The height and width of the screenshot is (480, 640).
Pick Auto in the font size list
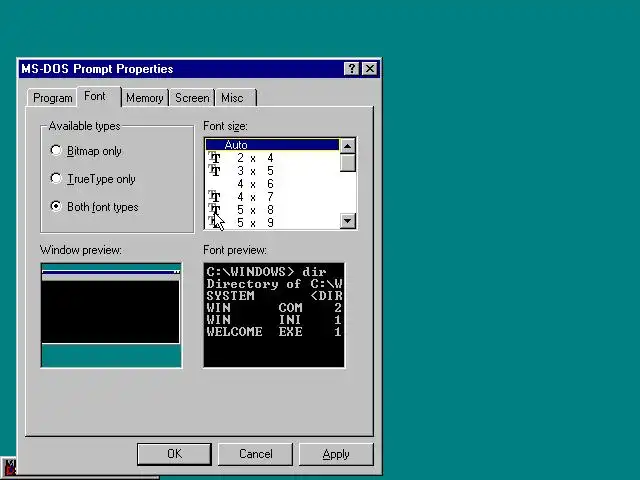pos(272,145)
